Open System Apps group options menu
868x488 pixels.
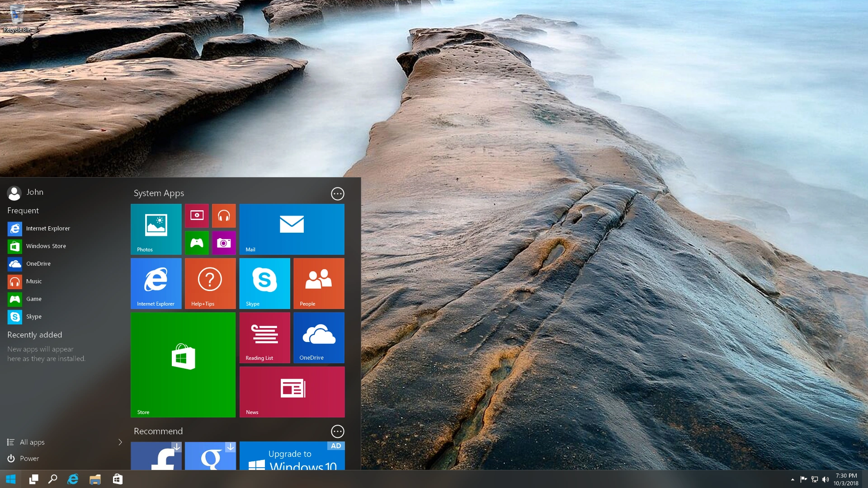coord(337,194)
